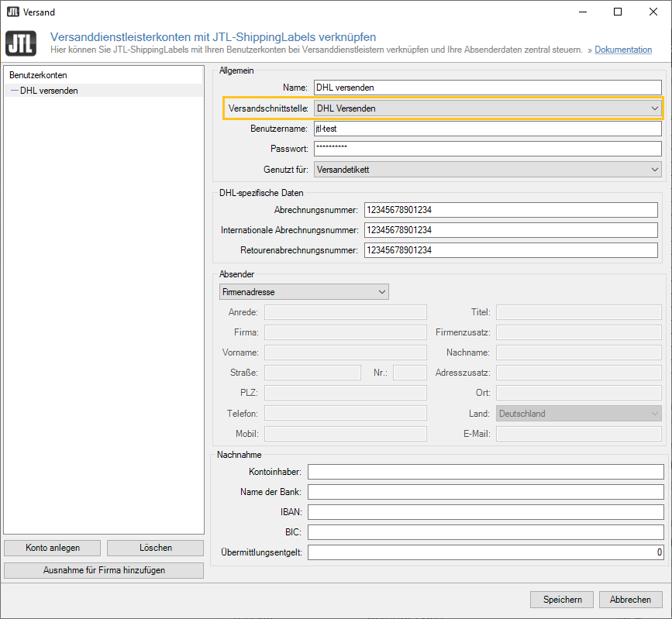Click Ausnahme für Firma hinzufügen button
This screenshot has width=672, height=619.
[x=104, y=570]
